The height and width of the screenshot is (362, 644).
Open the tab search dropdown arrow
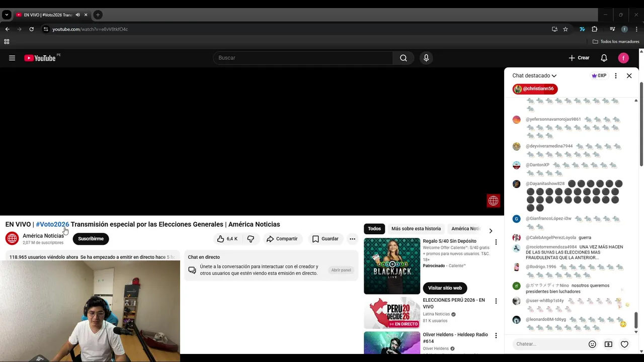(x=7, y=15)
